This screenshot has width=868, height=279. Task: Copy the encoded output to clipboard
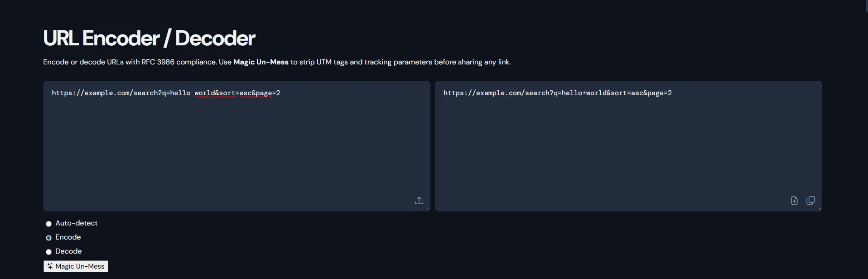811,201
